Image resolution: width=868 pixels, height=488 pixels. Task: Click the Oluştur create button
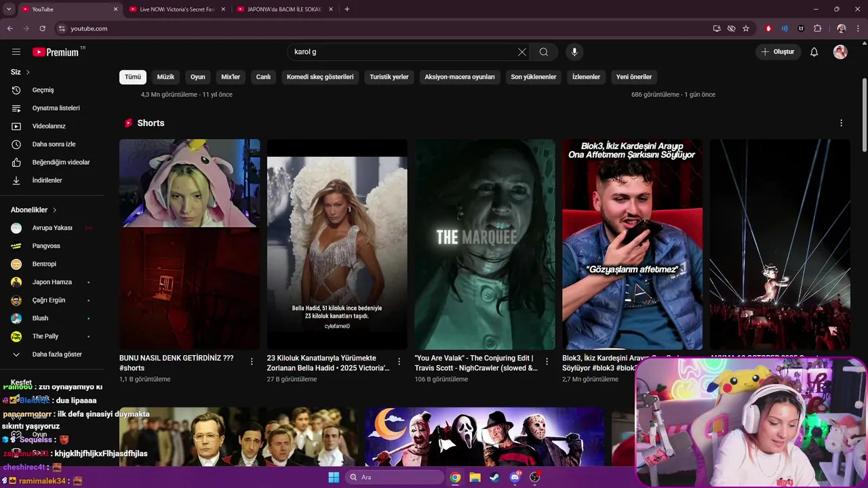click(778, 52)
